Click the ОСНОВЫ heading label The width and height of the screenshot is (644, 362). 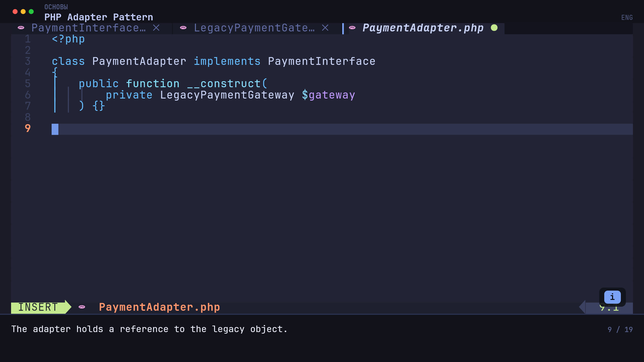(56, 7)
